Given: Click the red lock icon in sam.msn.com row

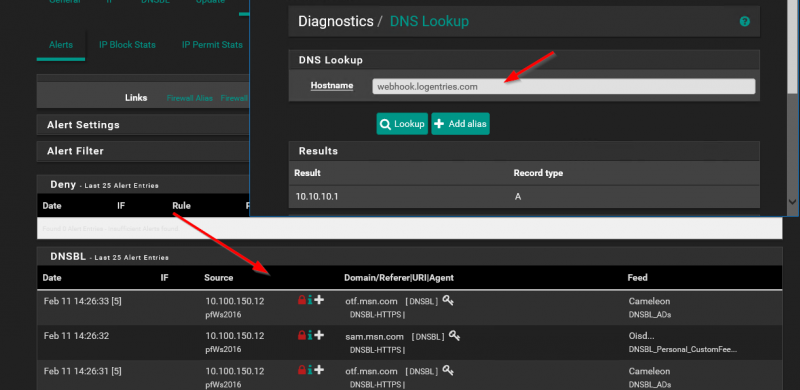Looking at the screenshot, I should tap(302, 335).
